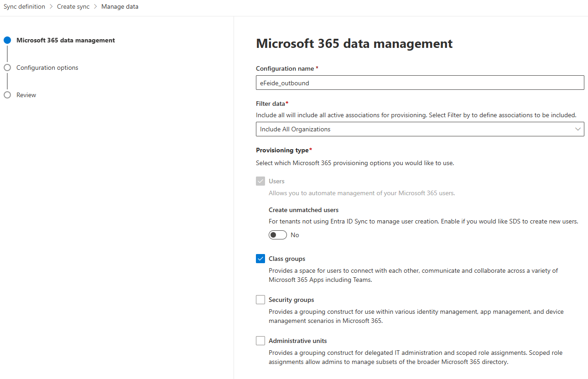Viewport: 588px width, 379px height.
Task: Select Microsoft 365 data management step
Action: pos(66,40)
